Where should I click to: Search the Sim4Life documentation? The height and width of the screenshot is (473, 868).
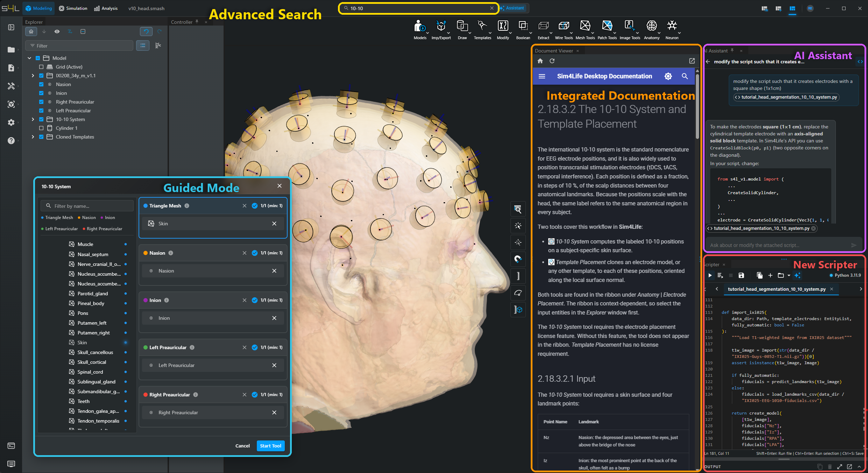pos(685,76)
